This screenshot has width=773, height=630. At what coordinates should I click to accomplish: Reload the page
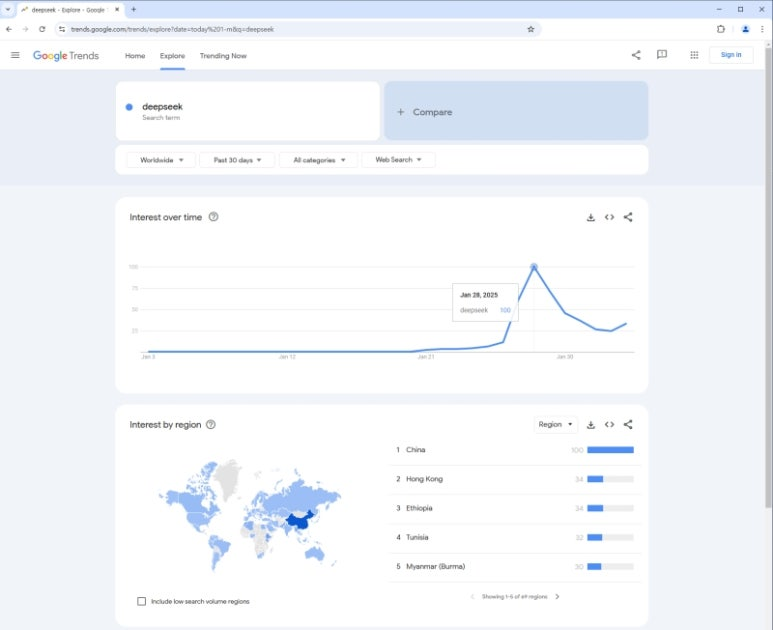point(42,29)
